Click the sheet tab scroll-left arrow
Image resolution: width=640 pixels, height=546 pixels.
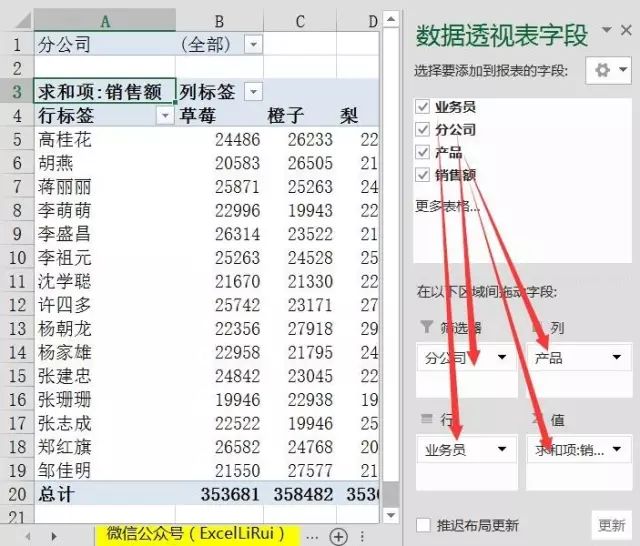[x=28, y=536]
